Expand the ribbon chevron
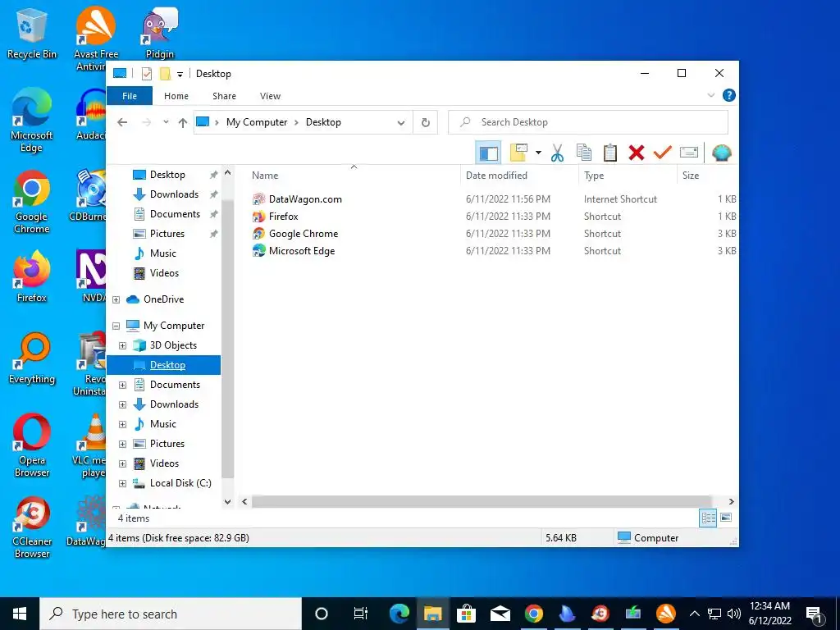The width and height of the screenshot is (840, 630). click(x=711, y=95)
